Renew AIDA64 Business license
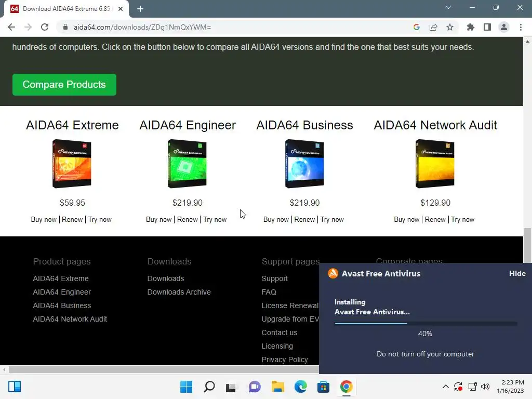The width and height of the screenshot is (532, 399). point(304,220)
